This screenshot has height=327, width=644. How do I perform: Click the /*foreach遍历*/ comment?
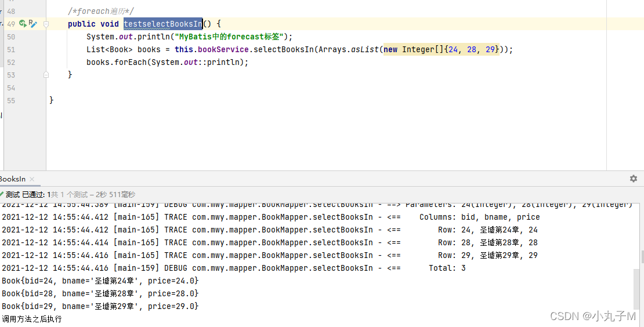pyautogui.click(x=101, y=12)
